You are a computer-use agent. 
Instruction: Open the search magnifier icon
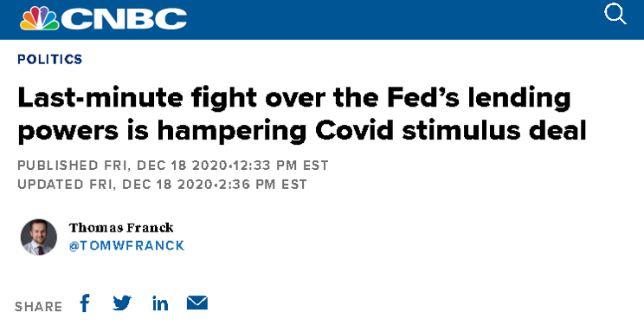pos(615,14)
